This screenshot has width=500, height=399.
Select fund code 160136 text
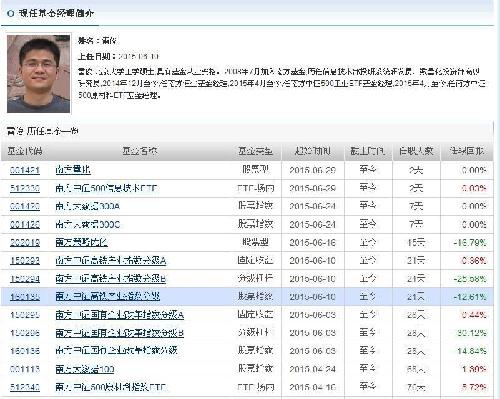click(25, 351)
